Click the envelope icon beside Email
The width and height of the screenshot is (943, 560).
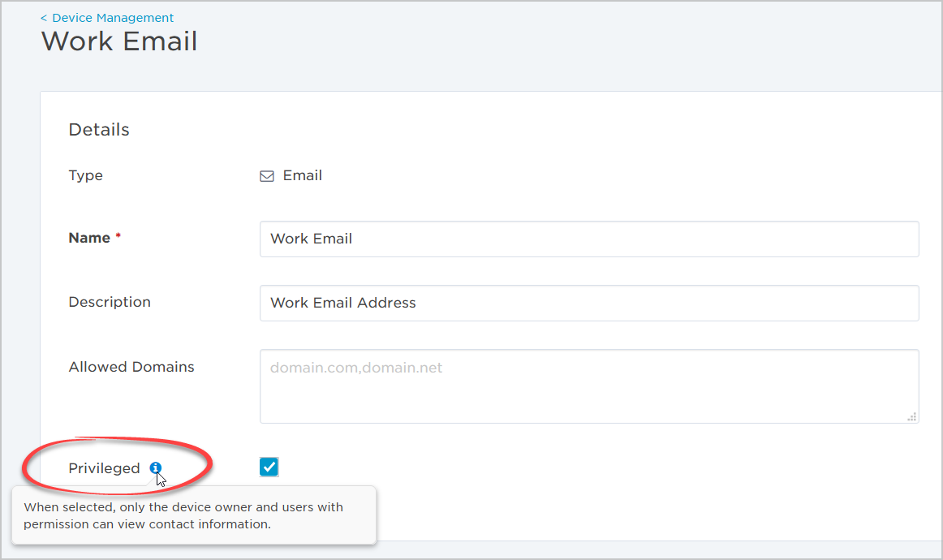point(267,175)
